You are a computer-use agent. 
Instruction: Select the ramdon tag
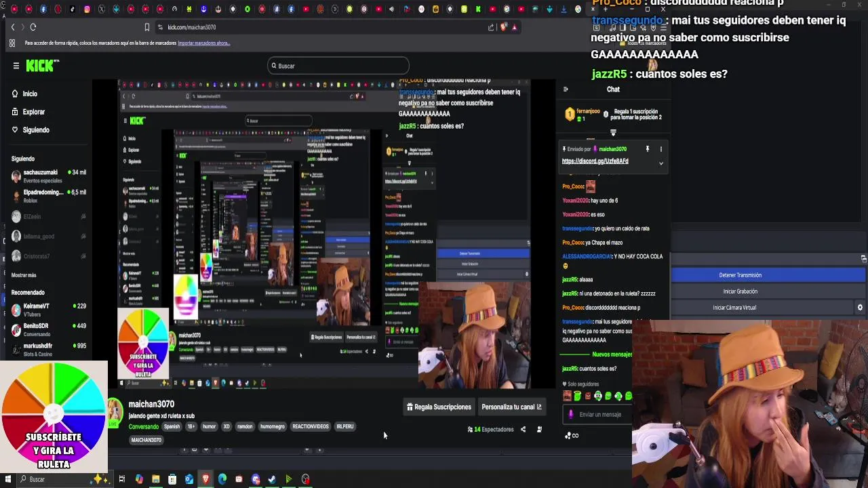pyautogui.click(x=245, y=426)
